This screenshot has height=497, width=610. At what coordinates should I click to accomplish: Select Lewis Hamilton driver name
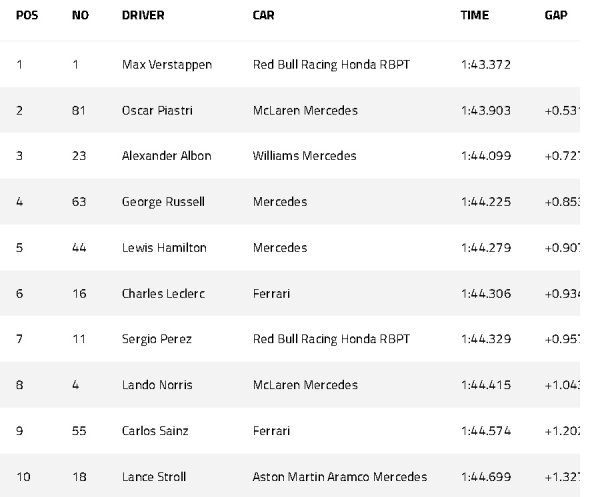(x=164, y=248)
